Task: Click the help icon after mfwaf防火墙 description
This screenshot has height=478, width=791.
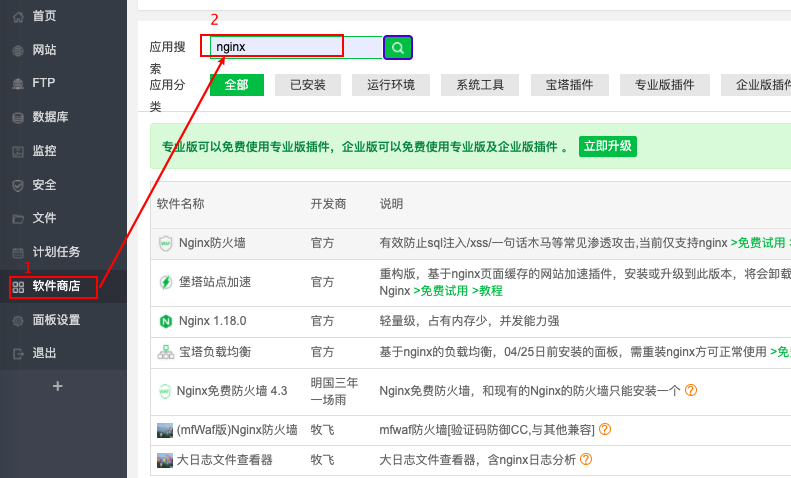Action: point(605,429)
